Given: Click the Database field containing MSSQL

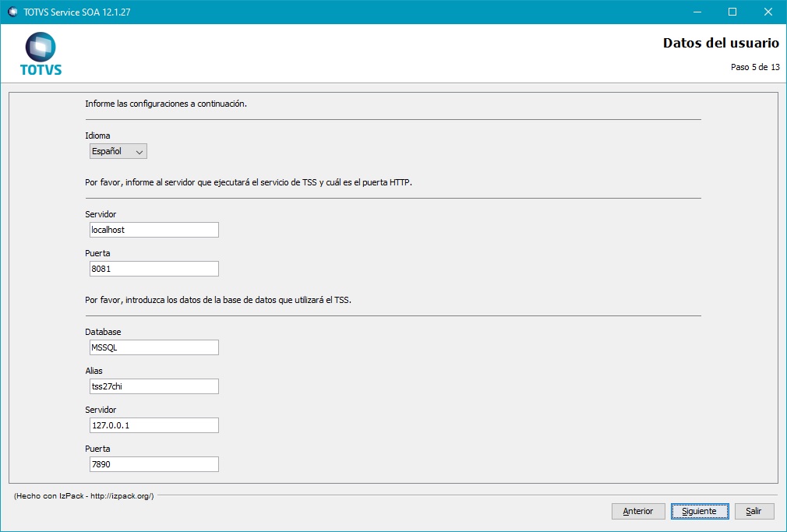Looking at the screenshot, I should (154, 347).
